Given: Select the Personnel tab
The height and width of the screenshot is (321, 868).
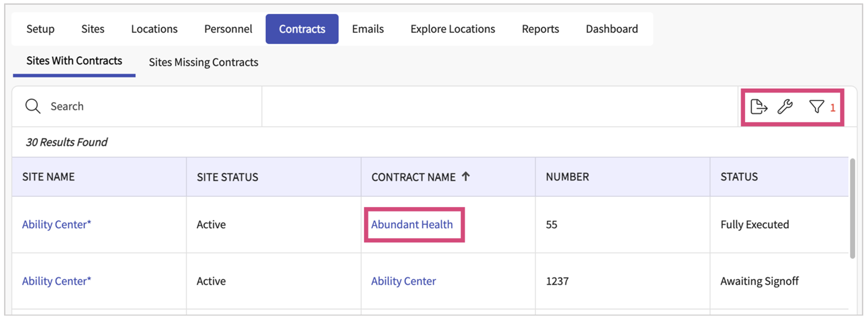Looking at the screenshot, I should [228, 29].
